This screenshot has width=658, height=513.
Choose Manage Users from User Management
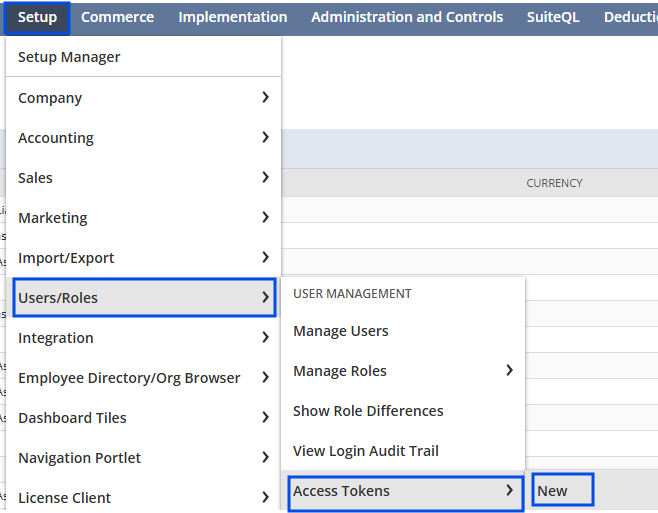coord(403,331)
